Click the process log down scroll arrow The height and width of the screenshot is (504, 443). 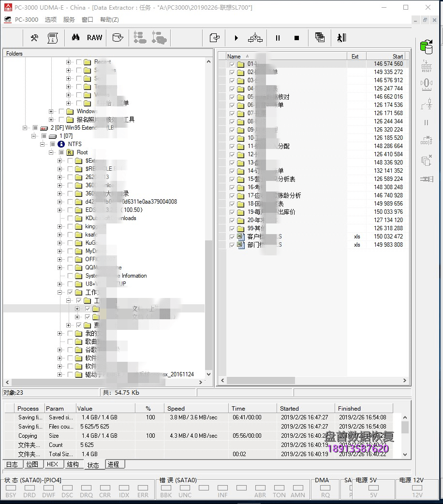pyautogui.click(x=405, y=455)
